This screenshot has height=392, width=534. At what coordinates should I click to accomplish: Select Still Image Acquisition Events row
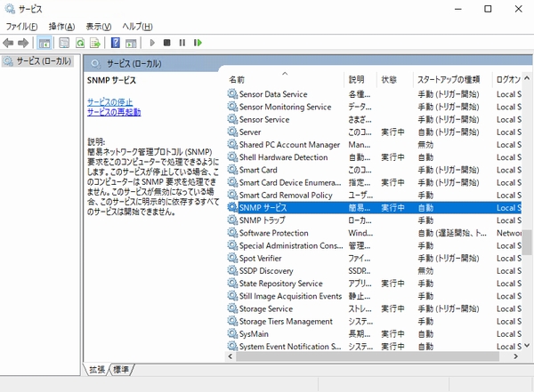tap(374, 296)
